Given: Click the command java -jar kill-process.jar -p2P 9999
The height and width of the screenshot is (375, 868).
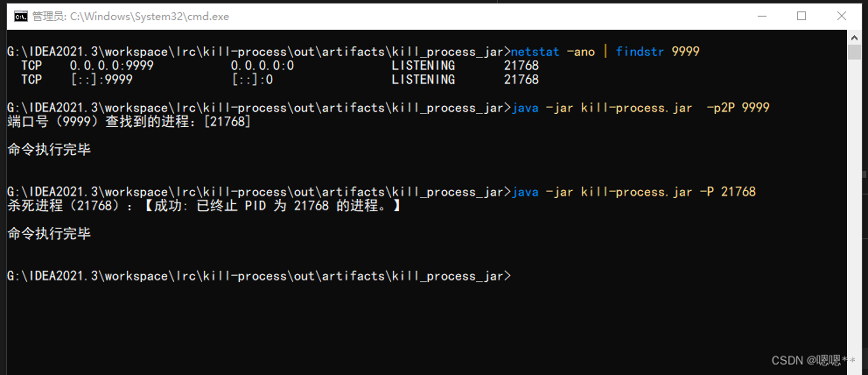Looking at the screenshot, I should pyautogui.click(x=640, y=108).
